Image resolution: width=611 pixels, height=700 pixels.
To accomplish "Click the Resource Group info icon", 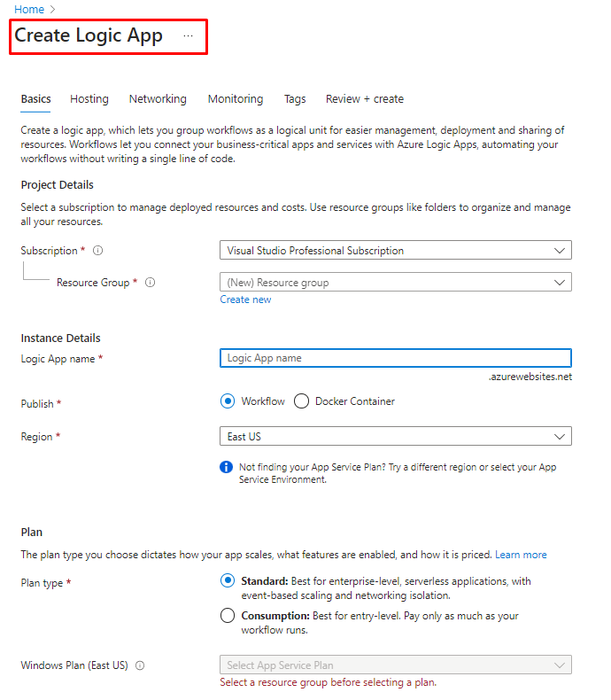I will click(151, 283).
